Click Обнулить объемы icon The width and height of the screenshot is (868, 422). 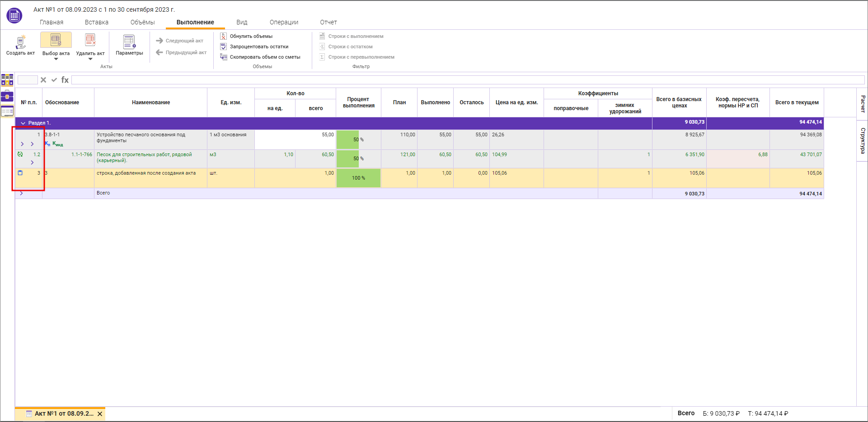coord(223,36)
